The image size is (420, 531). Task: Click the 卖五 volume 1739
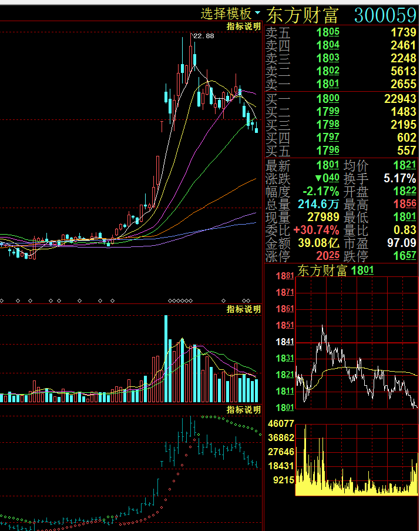(x=404, y=32)
